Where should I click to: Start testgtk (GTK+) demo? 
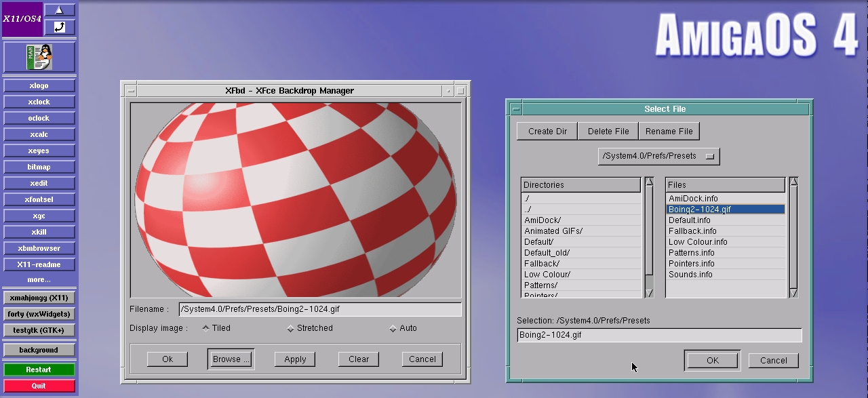point(39,331)
